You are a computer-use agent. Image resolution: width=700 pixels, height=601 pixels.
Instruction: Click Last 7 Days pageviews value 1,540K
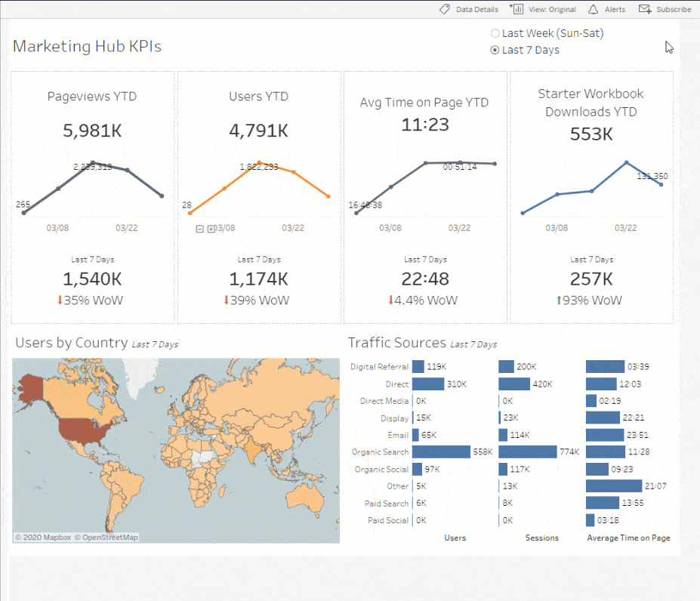(92, 279)
